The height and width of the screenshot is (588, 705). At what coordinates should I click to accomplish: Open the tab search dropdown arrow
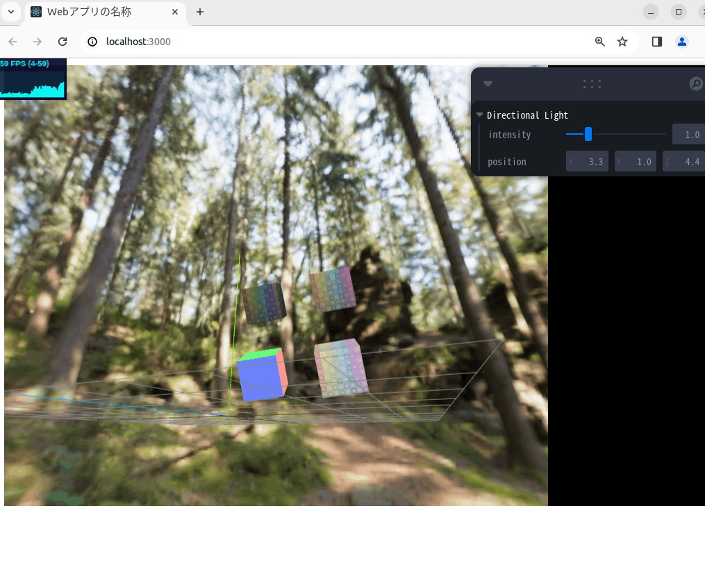[11, 12]
